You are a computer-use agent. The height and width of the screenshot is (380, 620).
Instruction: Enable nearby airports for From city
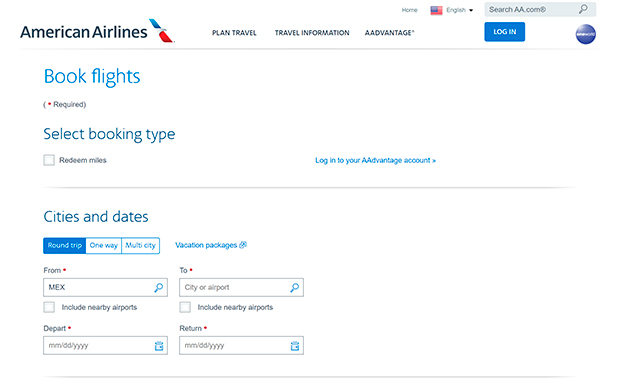[x=49, y=307]
